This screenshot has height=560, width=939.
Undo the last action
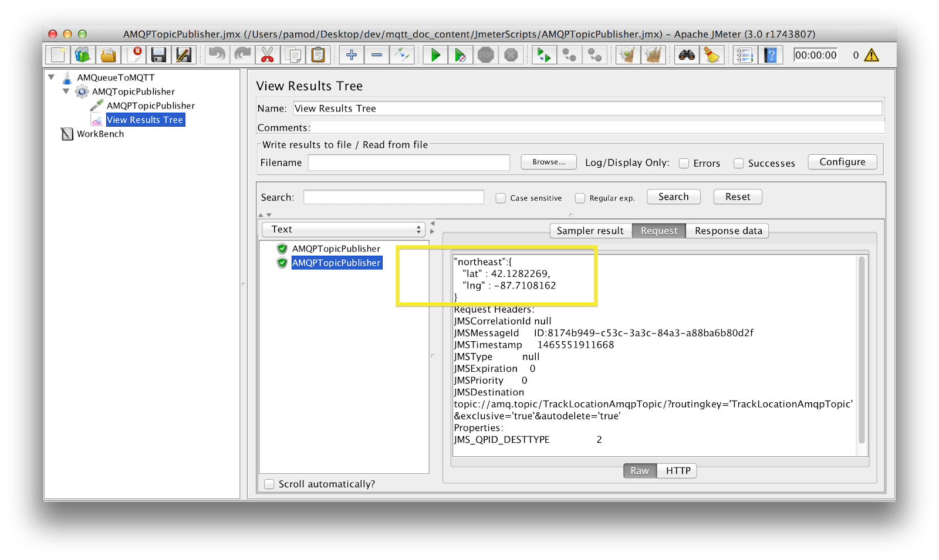pyautogui.click(x=217, y=55)
